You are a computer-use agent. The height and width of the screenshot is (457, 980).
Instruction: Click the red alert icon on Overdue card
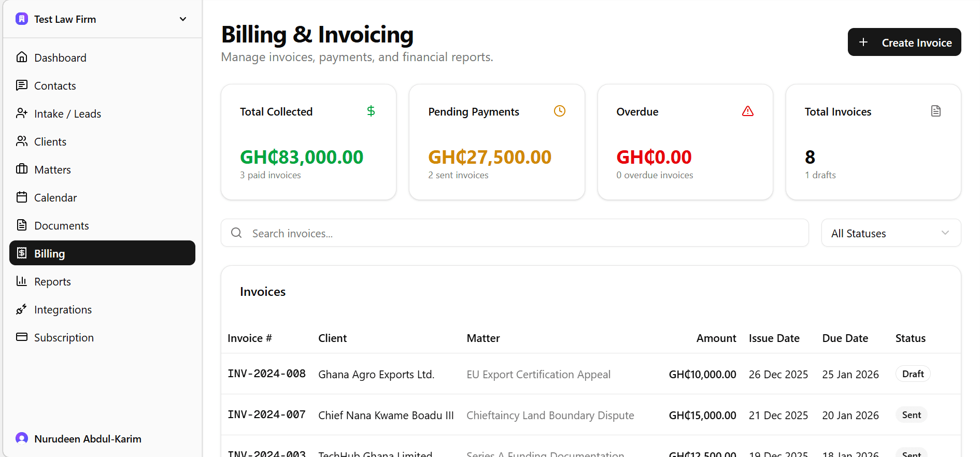tap(748, 110)
